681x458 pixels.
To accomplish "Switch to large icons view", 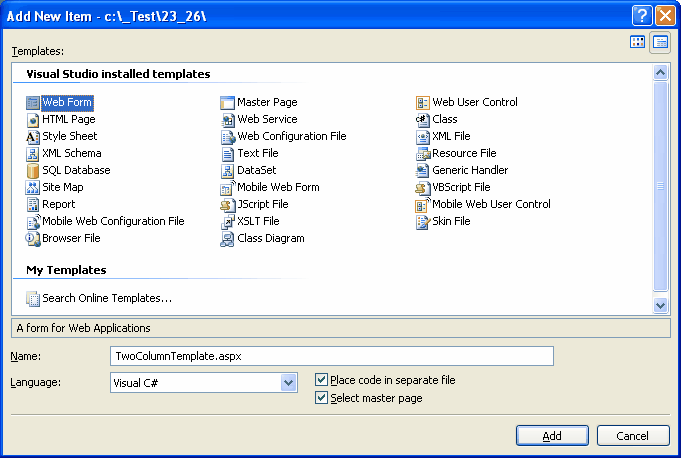I will [x=638, y=42].
